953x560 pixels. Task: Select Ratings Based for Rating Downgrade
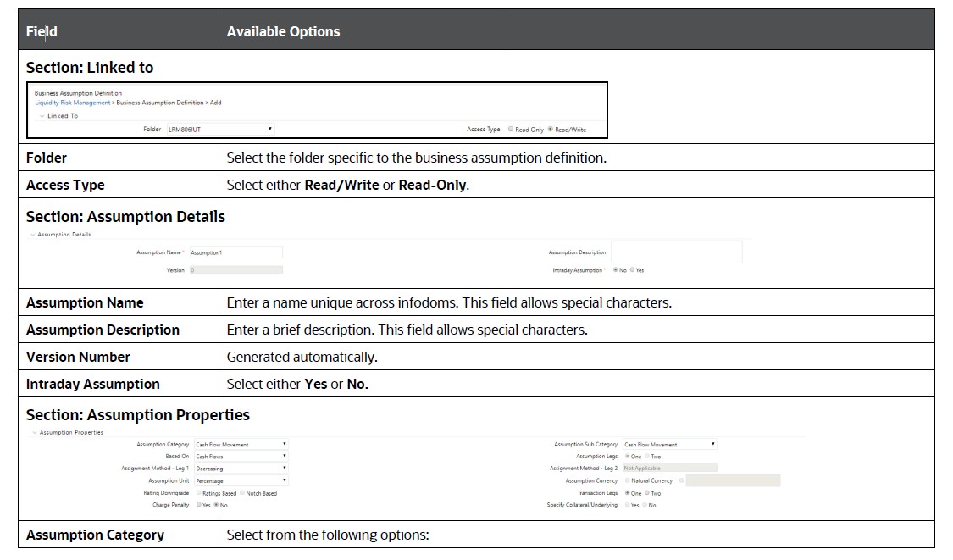(198, 493)
